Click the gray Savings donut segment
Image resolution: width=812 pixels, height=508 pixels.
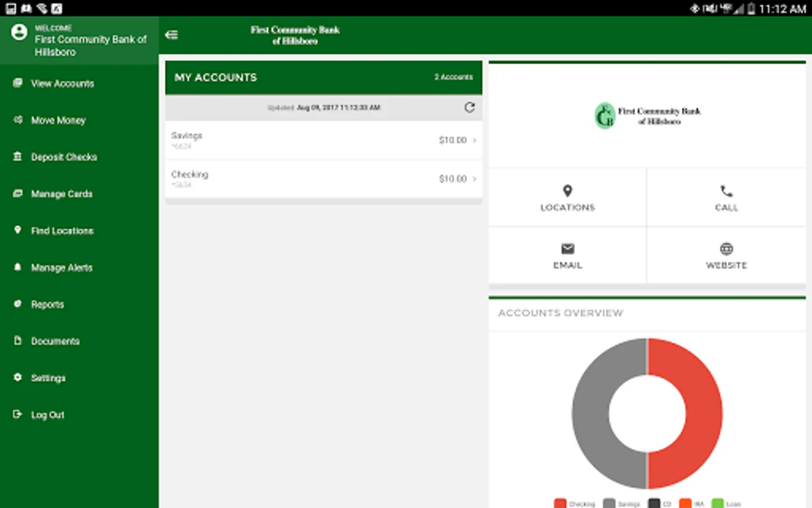click(590, 413)
